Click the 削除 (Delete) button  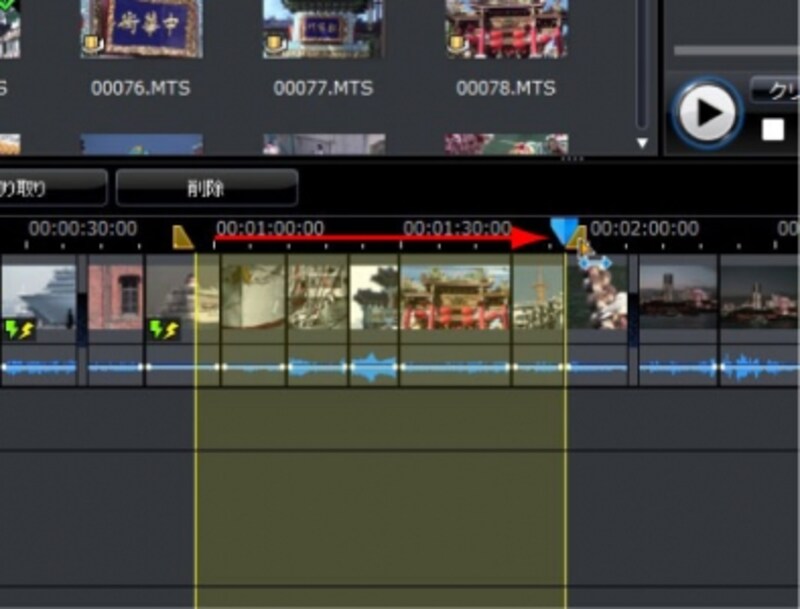(x=206, y=187)
